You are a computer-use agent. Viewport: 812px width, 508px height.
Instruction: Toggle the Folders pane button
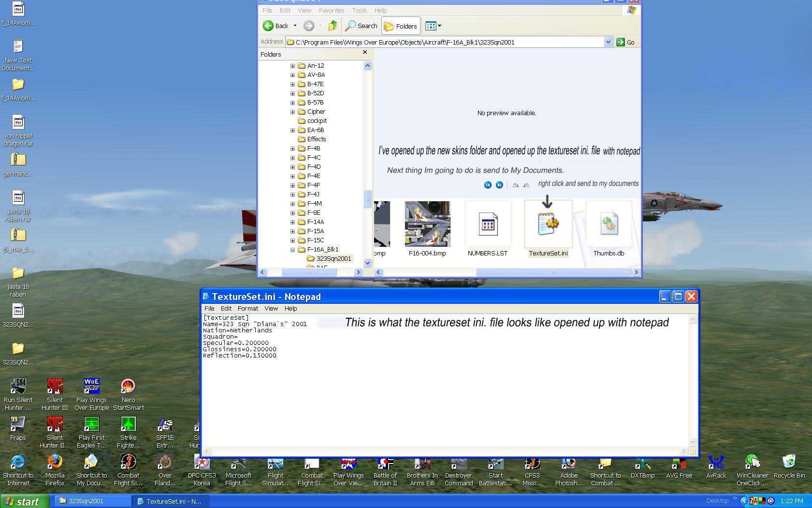(401, 26)
